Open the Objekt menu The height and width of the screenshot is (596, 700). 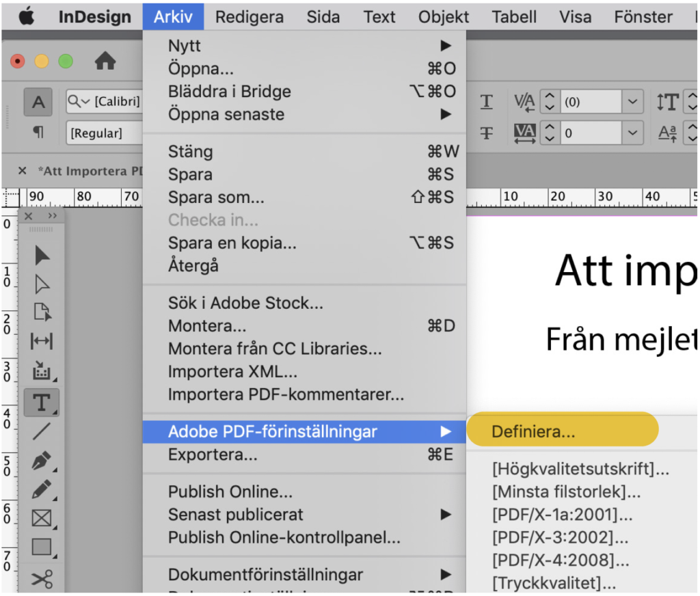(x=443, y=17)
